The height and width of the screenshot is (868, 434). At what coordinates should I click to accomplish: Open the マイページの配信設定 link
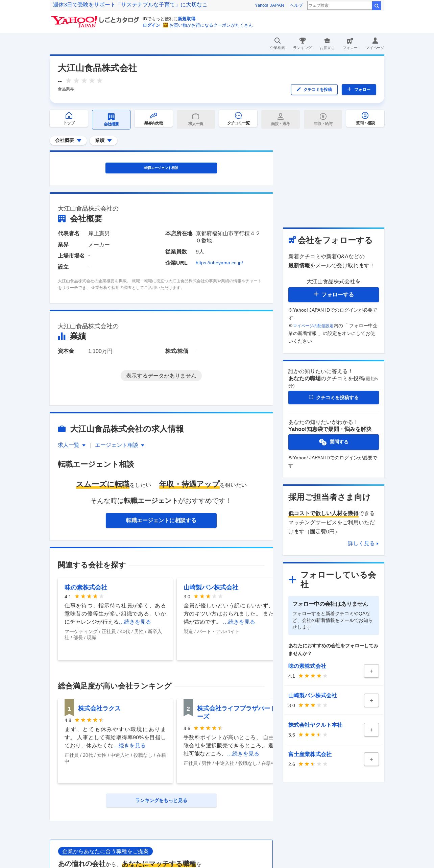click(313, 325)
